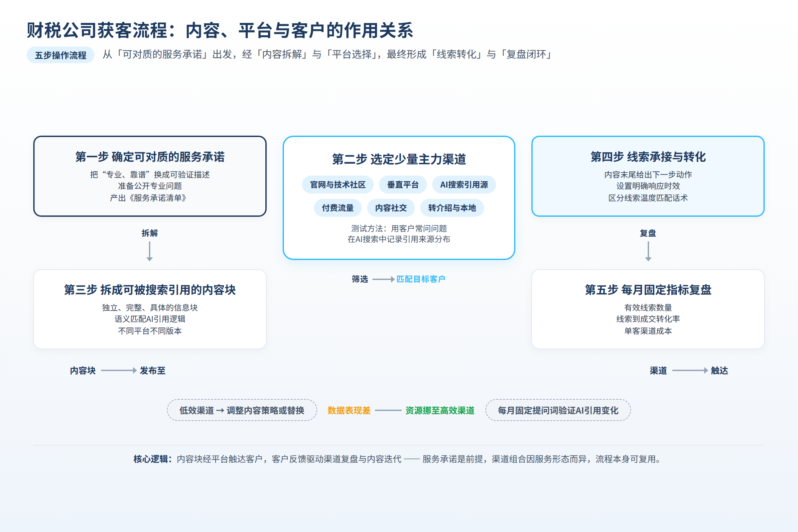Click the green 资源挪至高效渠道 text

coord(440,411)
